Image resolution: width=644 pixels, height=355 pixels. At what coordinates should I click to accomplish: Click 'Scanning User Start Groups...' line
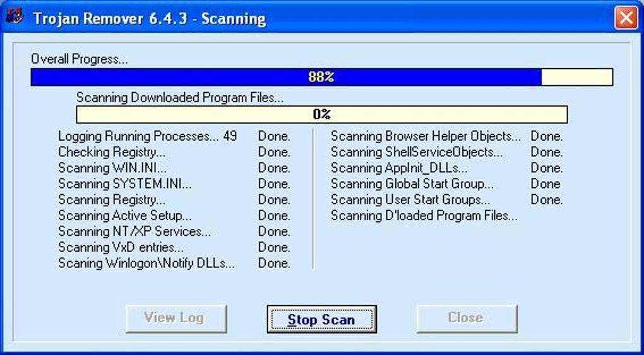click(x=410, y=199)
